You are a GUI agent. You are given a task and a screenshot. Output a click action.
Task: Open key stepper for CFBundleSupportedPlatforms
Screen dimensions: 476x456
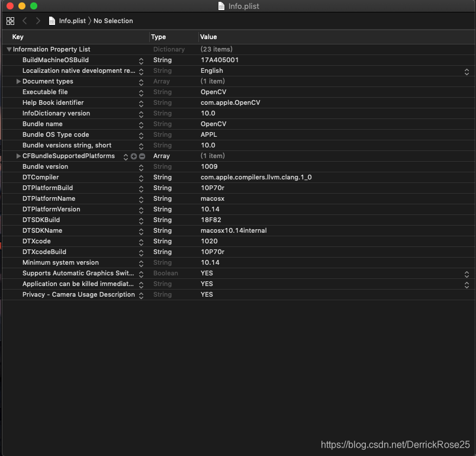(x=126, y=157)
